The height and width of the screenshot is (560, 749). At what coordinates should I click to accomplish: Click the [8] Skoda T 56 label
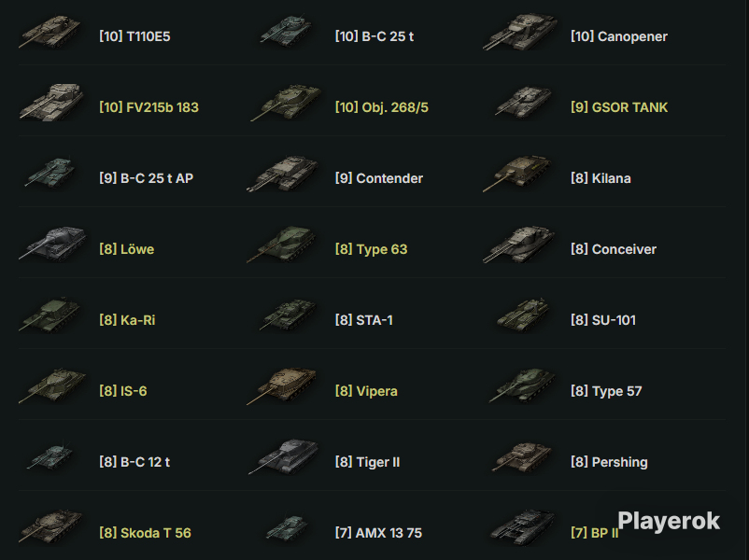tap(145, 533)
